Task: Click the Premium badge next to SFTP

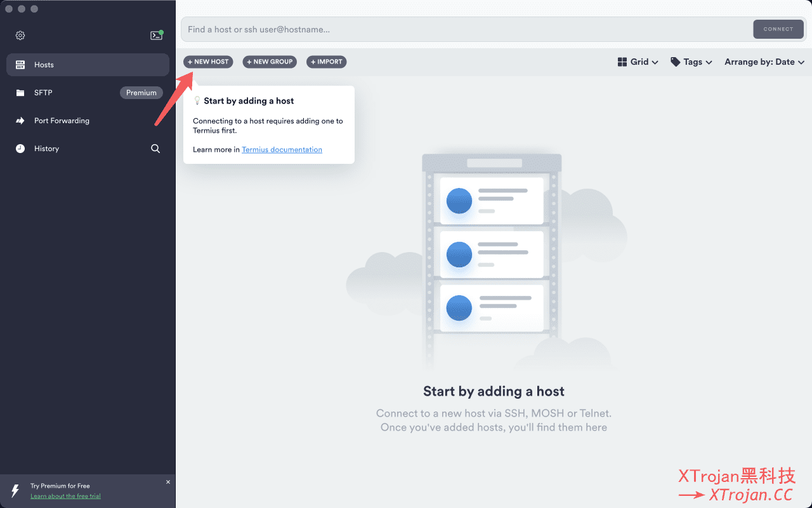Action: point(141,93)
